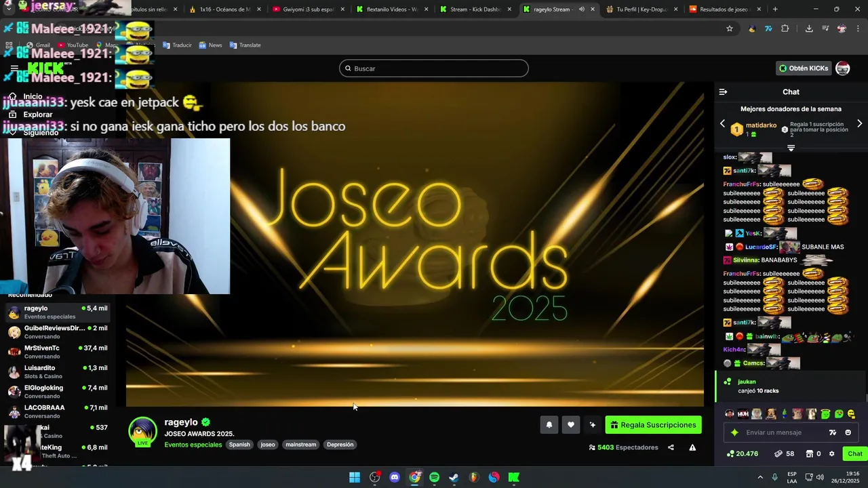The width and height of the screenshot is (868, 488).
Task: Open OBS Studio from the taskbar
Action: pos(374,477)
